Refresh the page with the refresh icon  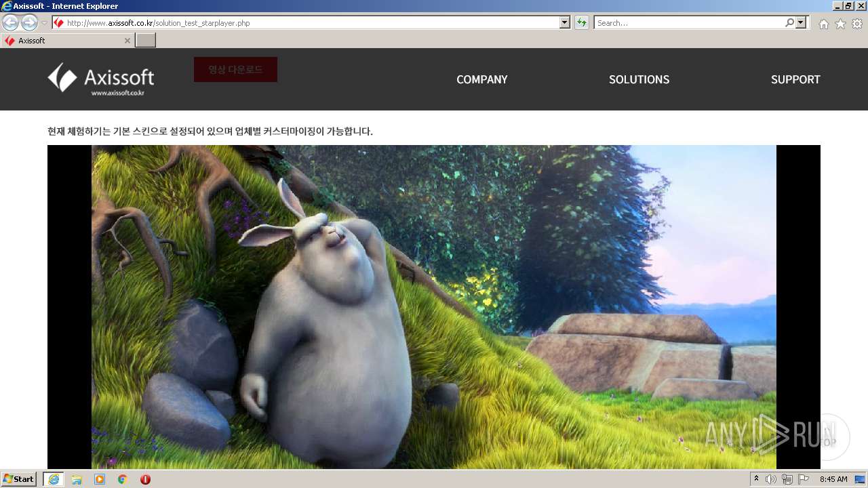coord(581,23)
